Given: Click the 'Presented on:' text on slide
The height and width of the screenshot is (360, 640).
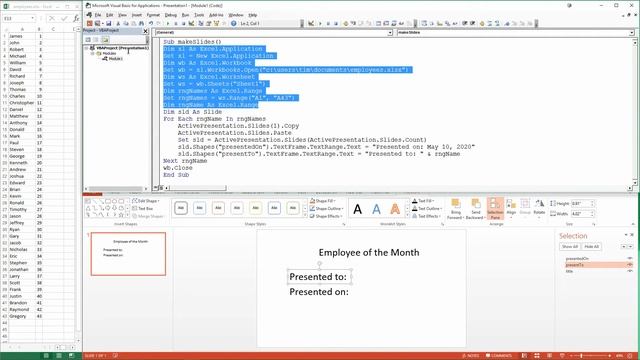Looking at the screenshot, I should (319, 292).
